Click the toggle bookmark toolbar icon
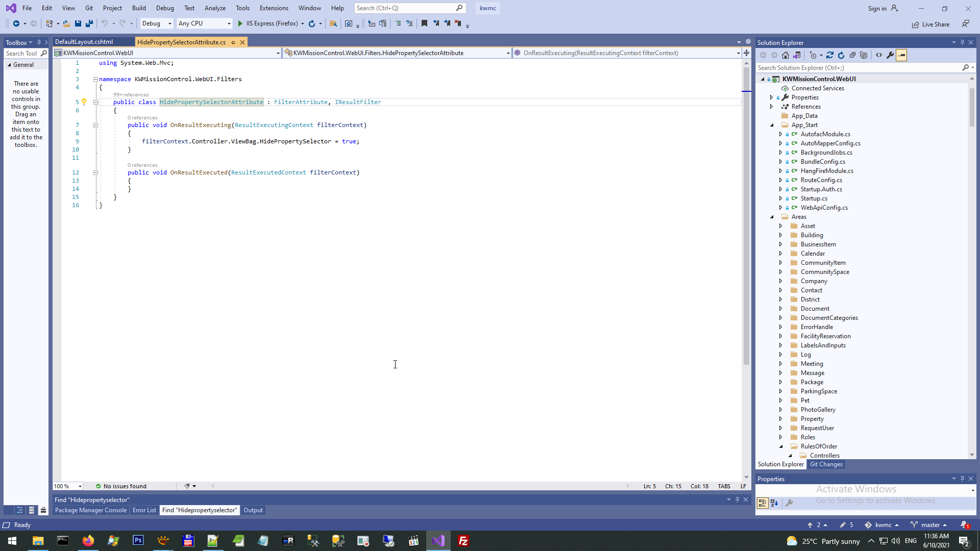 (x=424, y=23)
